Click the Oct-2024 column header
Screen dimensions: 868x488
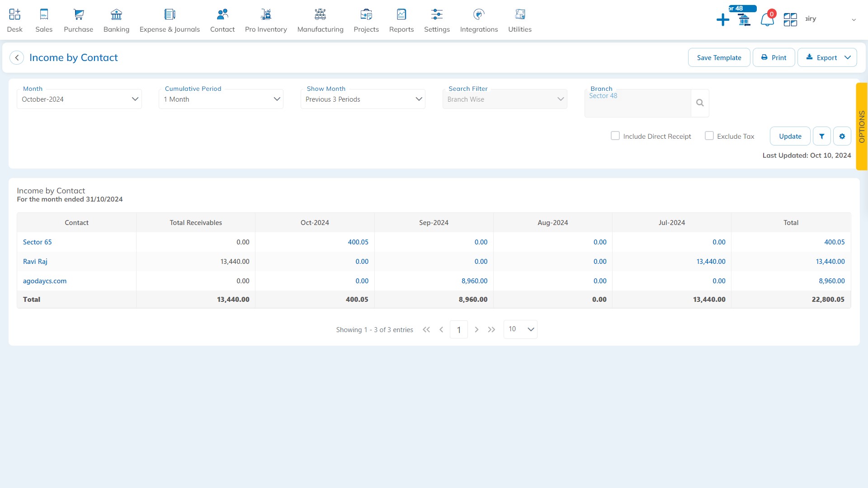(x=315, y=223)
